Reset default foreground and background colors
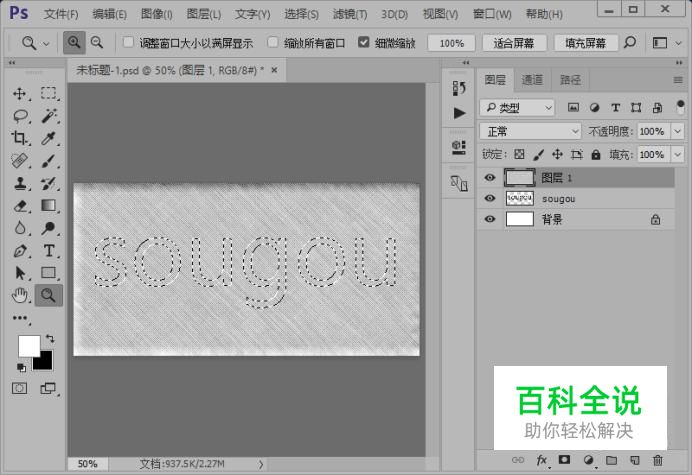 [x=21, y=368]
